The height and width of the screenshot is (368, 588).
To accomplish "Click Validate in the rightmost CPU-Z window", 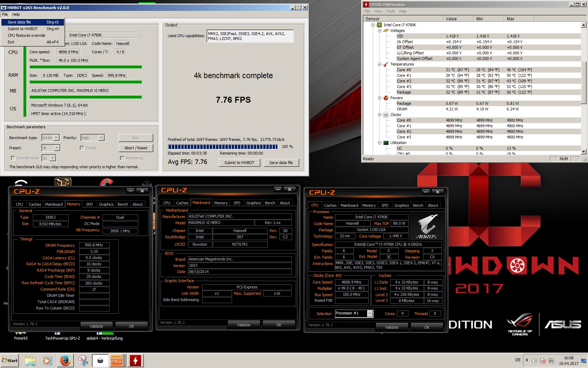I will click(392, 327).
